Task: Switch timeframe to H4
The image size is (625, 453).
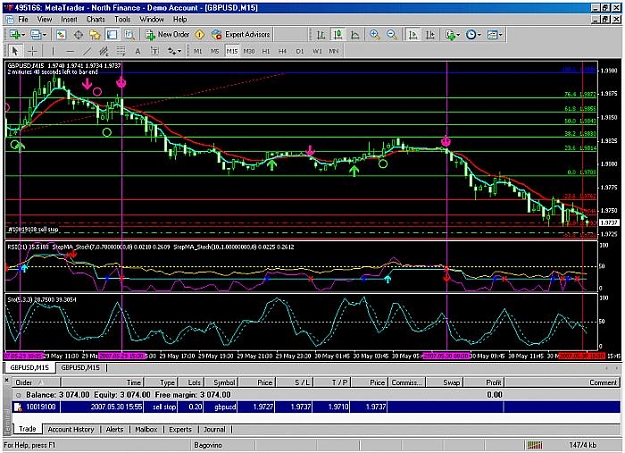Action: (x=283, y=51)
